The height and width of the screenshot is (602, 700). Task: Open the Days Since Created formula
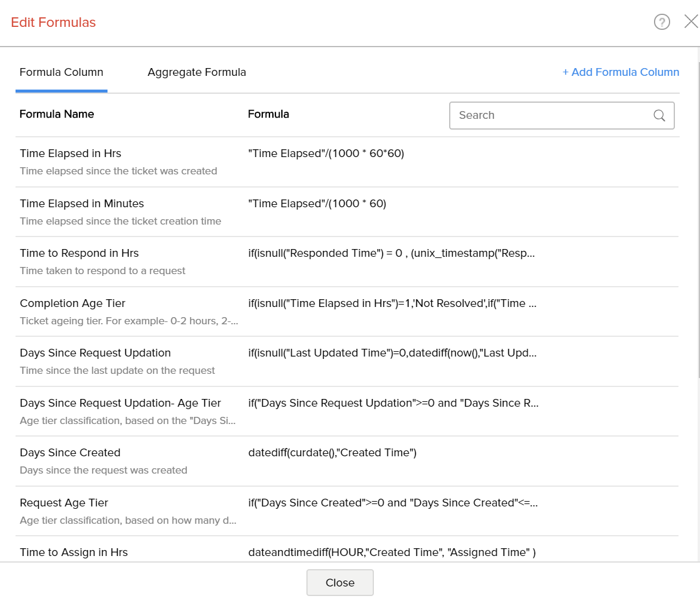[70, 453]
